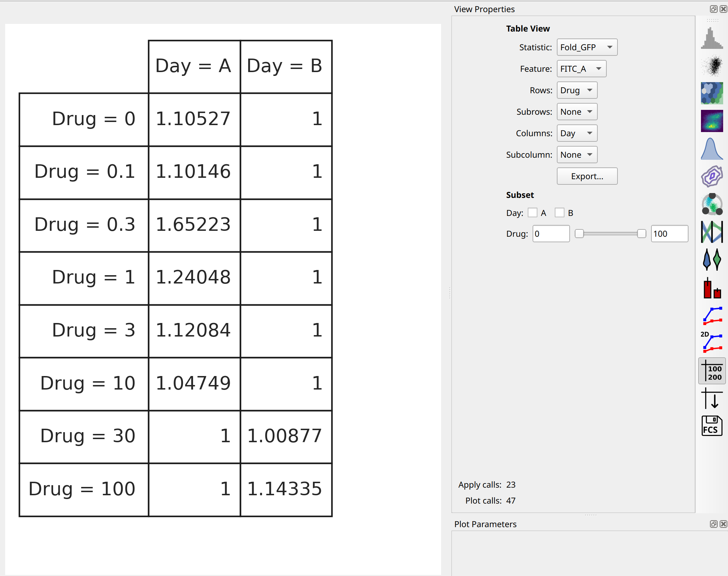
Task: Select the Scatterplot view icon
Action: 712,66
